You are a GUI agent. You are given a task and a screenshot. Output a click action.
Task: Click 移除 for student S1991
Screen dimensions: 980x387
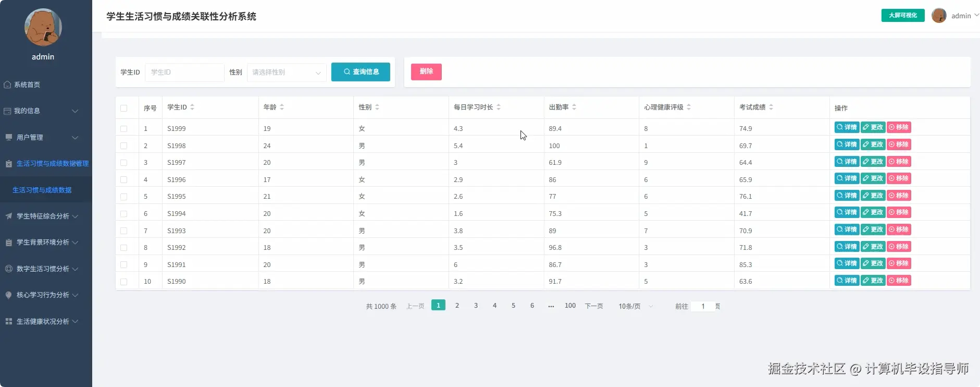tap(899, 263)
